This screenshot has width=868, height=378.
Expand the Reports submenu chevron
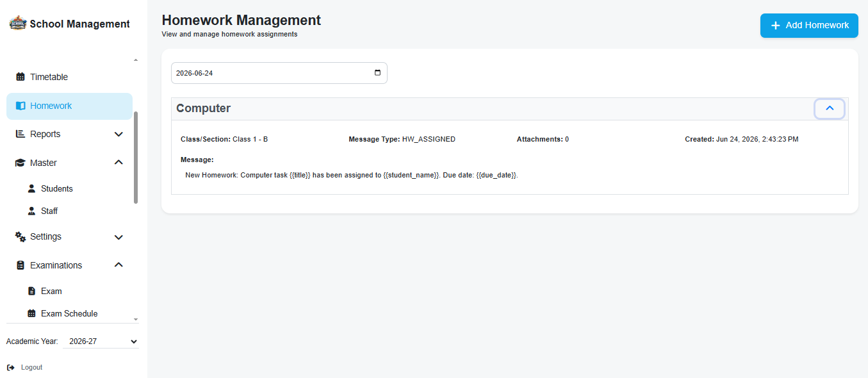(x=119, y=134)
